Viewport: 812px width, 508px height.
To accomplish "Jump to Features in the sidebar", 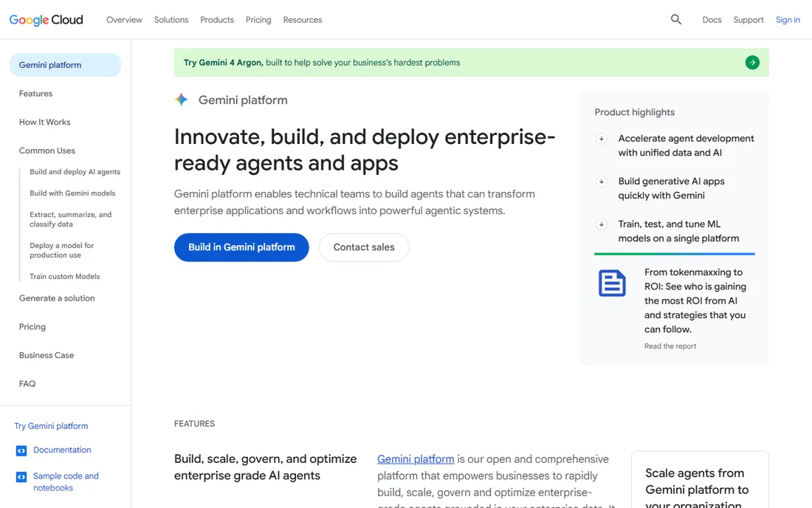I will [35, 94].
